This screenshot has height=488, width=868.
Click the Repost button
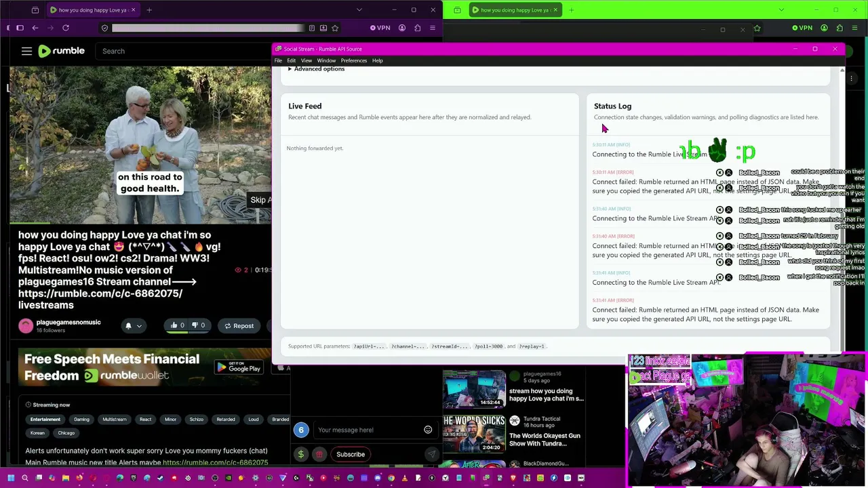[x=239, y=326]
